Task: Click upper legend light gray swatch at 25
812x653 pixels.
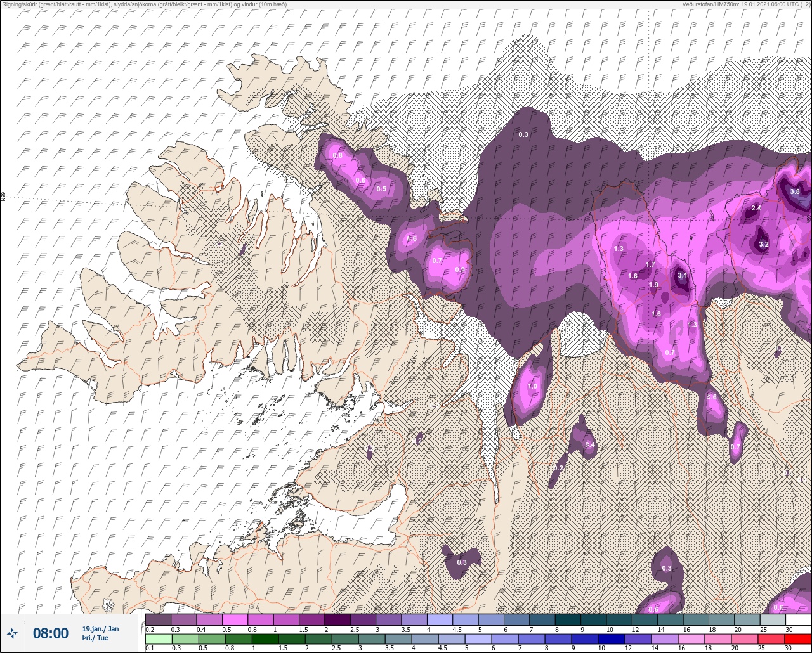Action: point(772,619)
